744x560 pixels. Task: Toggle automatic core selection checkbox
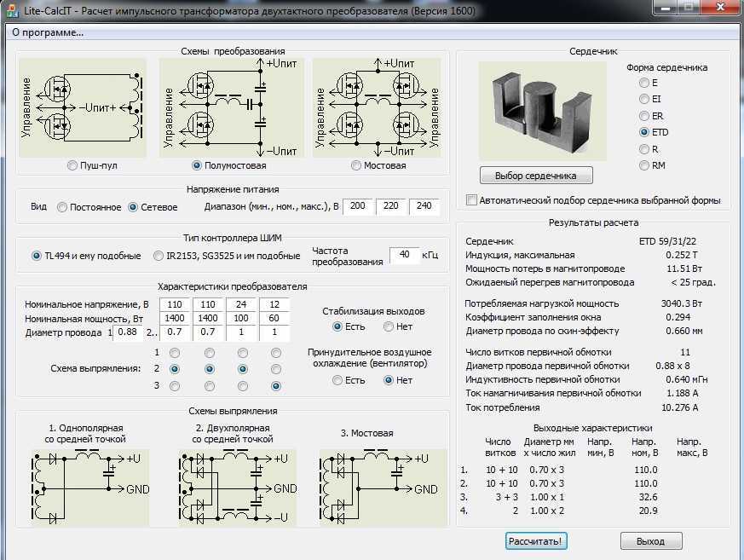point(471,199)
